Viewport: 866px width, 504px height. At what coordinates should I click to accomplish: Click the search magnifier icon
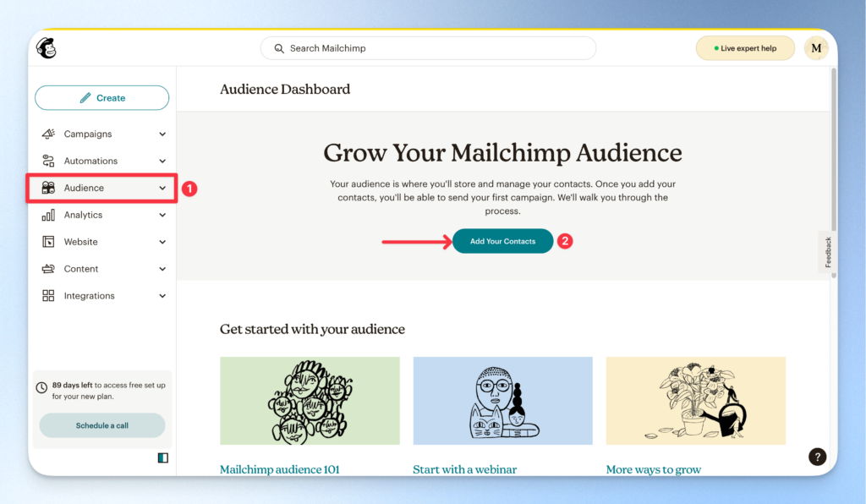click(x=279, y=48)
